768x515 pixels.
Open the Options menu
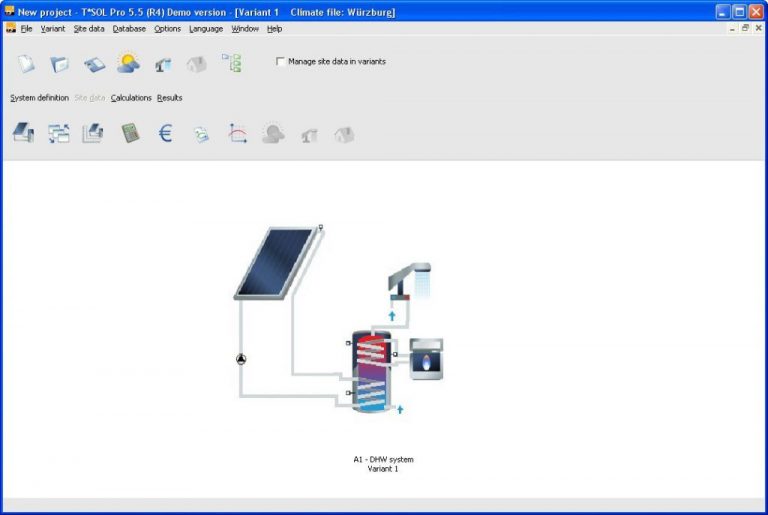(x=168, y=29)
